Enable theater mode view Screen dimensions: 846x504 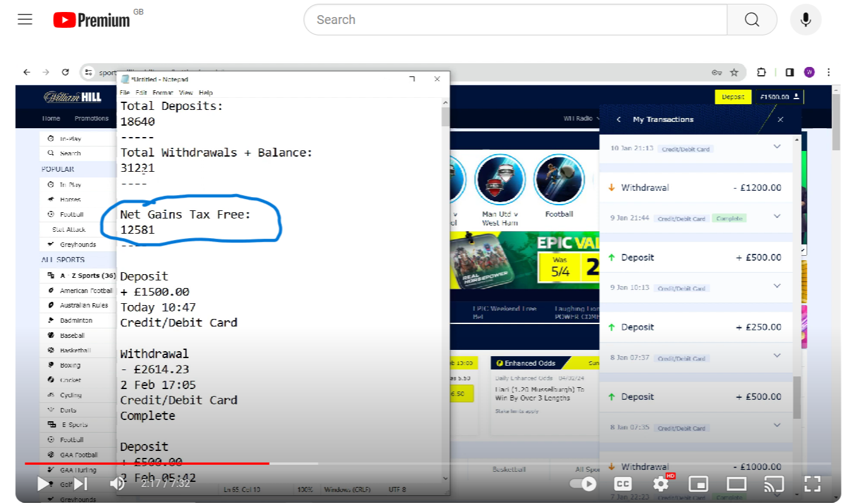[x=737, y=484]
